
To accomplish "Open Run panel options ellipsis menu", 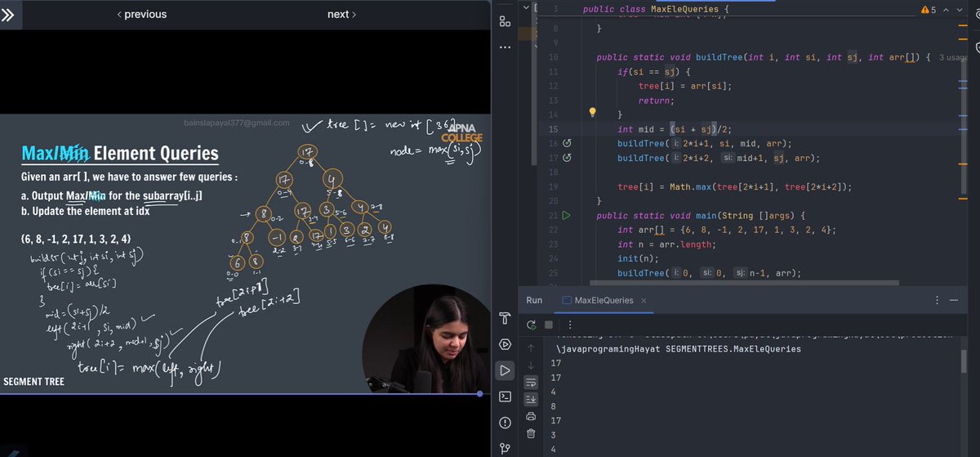I will [x=937, y=300].
